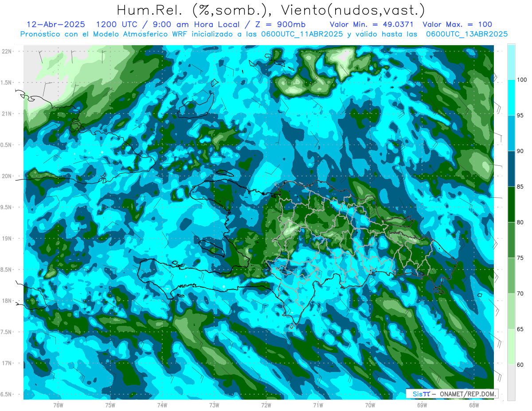Click the '17N' latitude axis label
The height and width of the screenshot is (411, 532).
click(x=7, y=363)
